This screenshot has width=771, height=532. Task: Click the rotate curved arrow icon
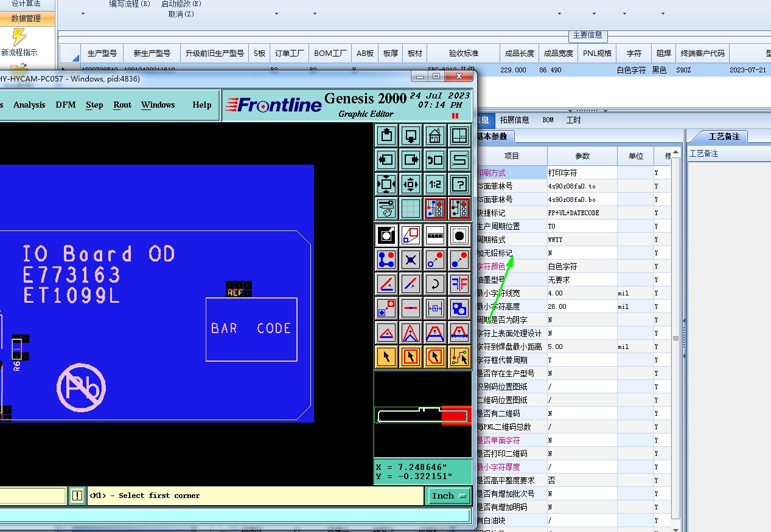click(x=435, y=283)
